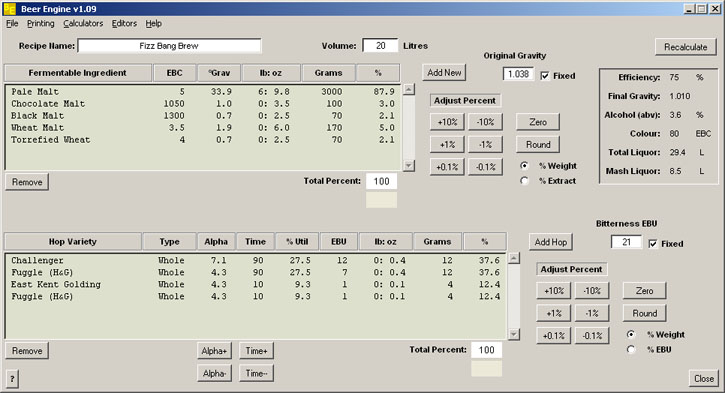Click fermentable list scroll down arrow
Screen dimensions: 725x393
coord(409,165)
